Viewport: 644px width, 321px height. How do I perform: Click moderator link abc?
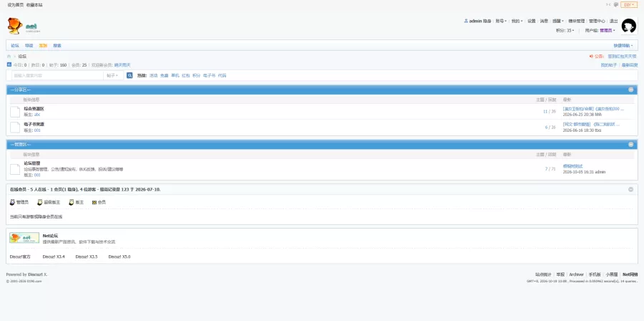pos(37,115)
